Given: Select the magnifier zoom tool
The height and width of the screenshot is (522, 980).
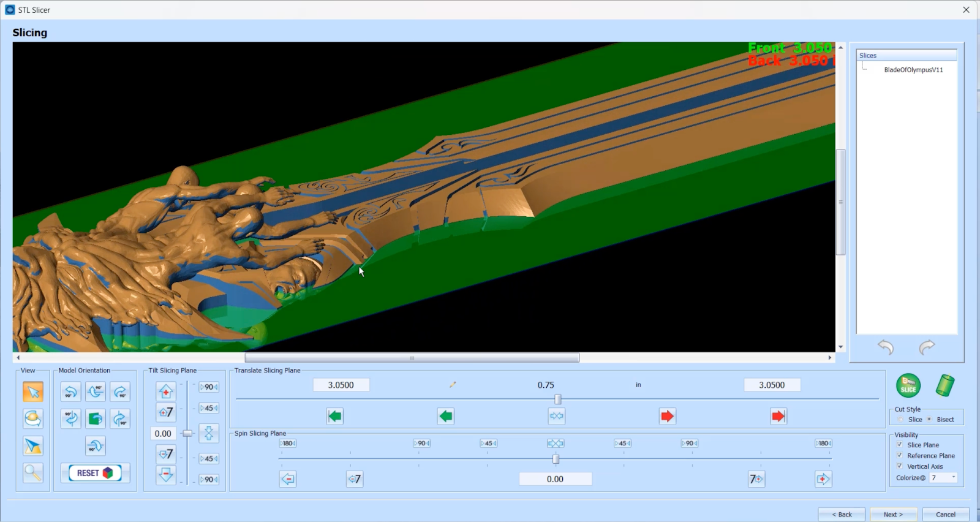Looking at the screenshot, I should tap(32, 472).
